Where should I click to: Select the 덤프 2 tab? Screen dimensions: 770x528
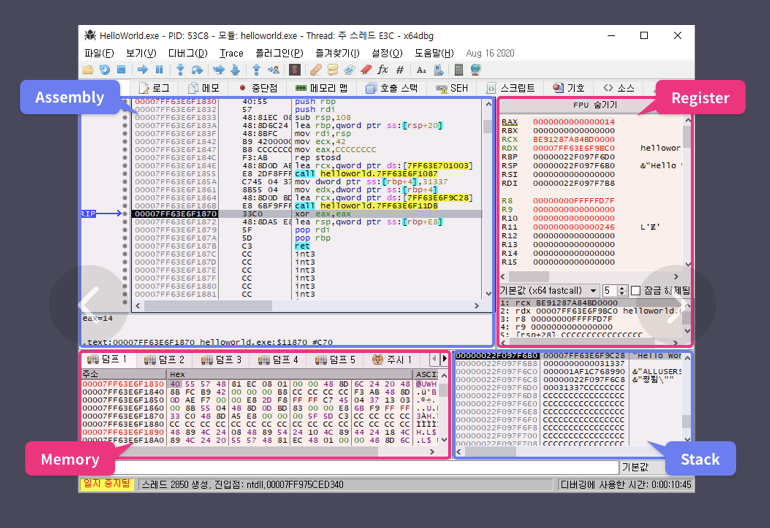click(x=164, y=360)
